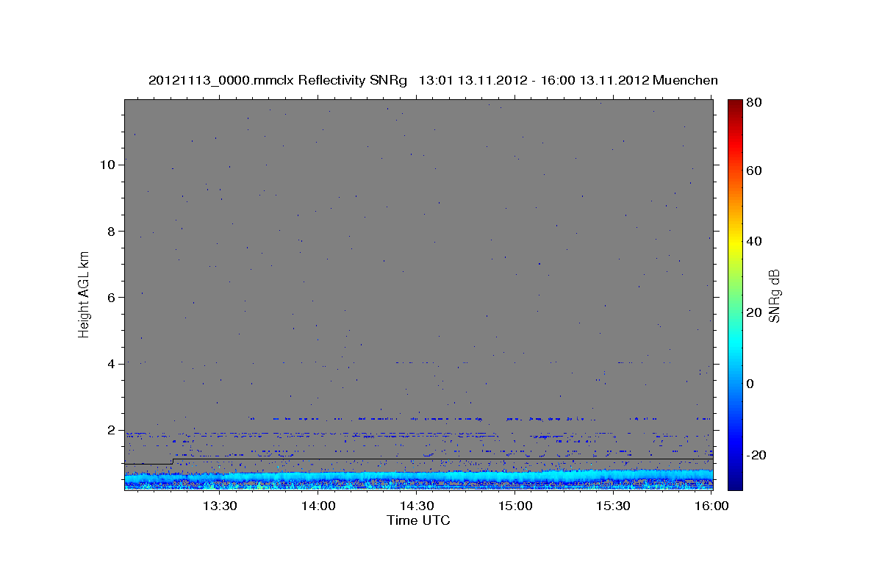Click the 16:00 time tick label
The height and width of the screenshot is (588, 882).
(x=712, y=506)
